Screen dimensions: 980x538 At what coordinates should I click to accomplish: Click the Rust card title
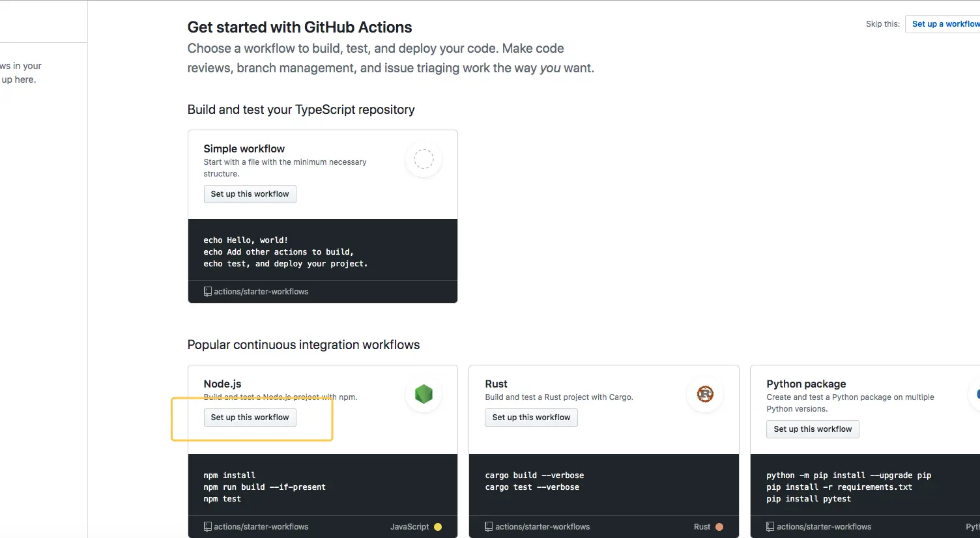tap(496, 384)
